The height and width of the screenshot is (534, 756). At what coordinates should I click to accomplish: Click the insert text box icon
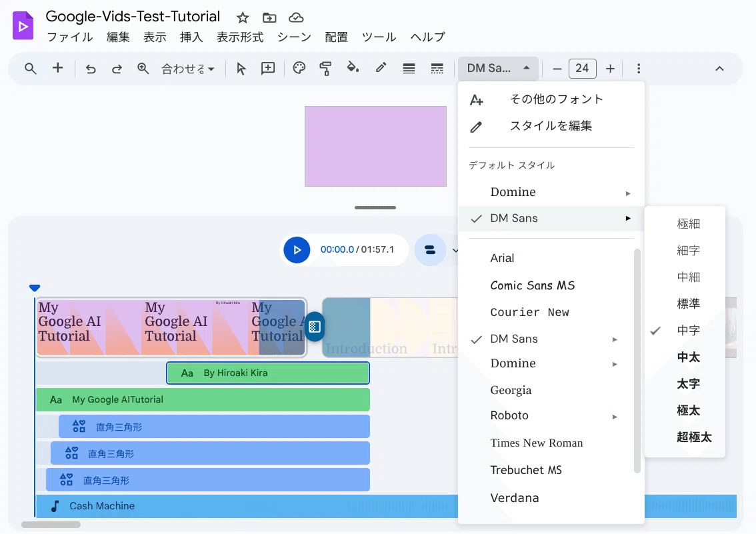(267, 69)
